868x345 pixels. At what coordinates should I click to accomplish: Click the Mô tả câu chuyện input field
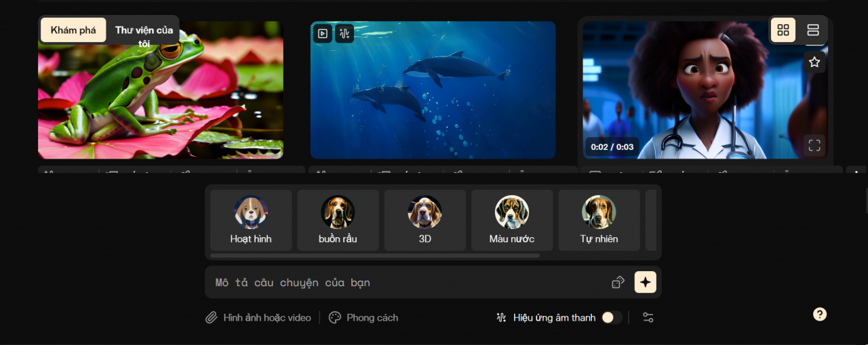(x=407, y=282)
